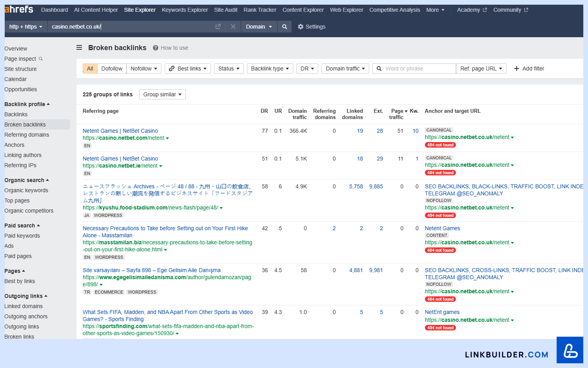588x368 pixels.
Task: Open the Domain mode dropdown
Action: click(x=259, y=27)
